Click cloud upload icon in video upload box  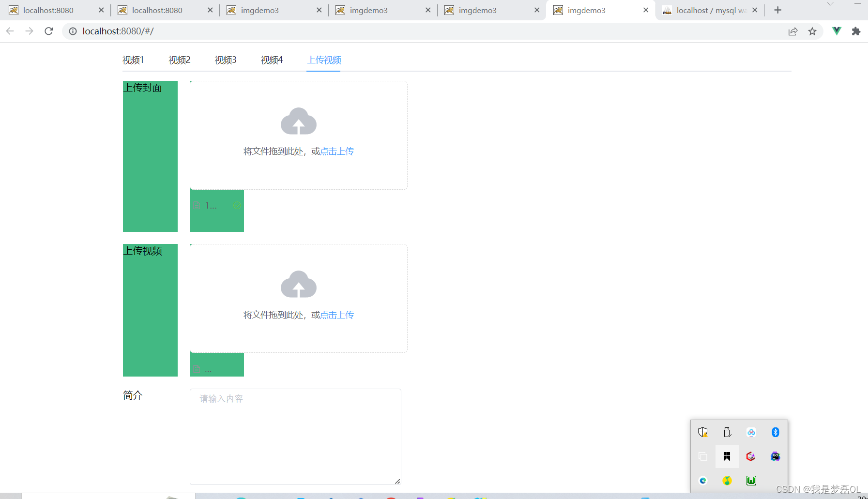tap(299, 284)
